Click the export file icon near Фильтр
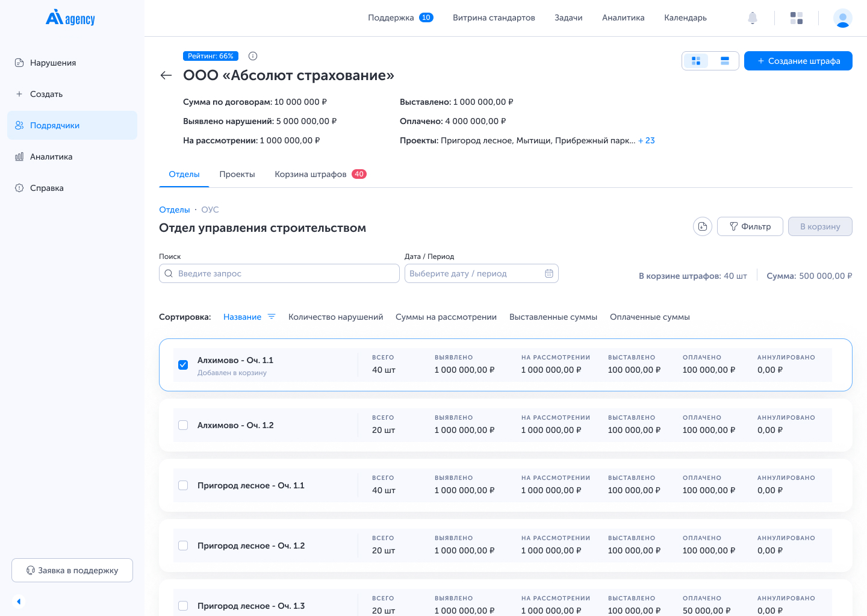Image resolution: width=867 pixels, height=616 pixels. click(703, 226)
